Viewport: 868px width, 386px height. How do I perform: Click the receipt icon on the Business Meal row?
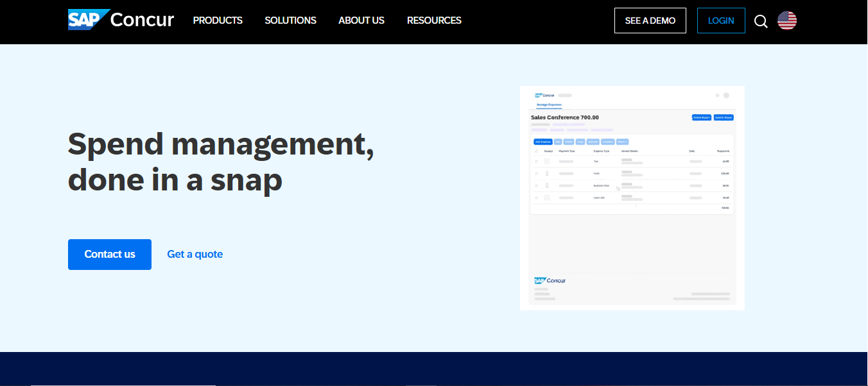(x=547, y=185)
